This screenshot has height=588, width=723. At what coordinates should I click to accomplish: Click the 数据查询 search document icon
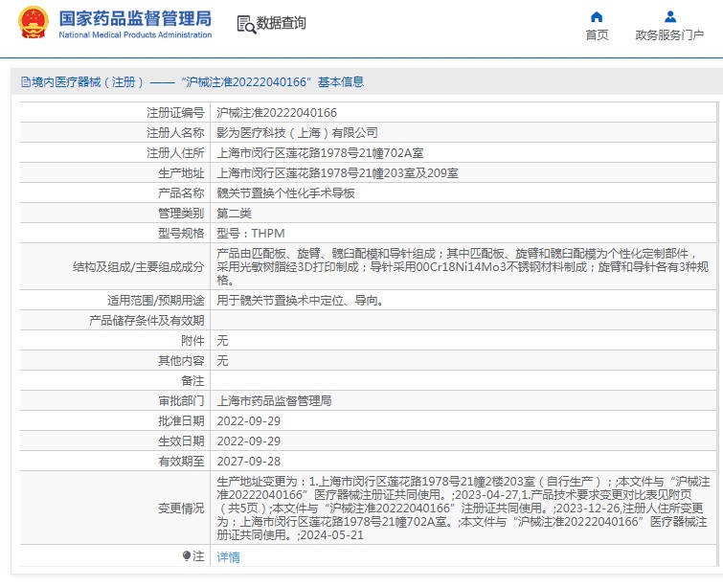tap(246, 24)
